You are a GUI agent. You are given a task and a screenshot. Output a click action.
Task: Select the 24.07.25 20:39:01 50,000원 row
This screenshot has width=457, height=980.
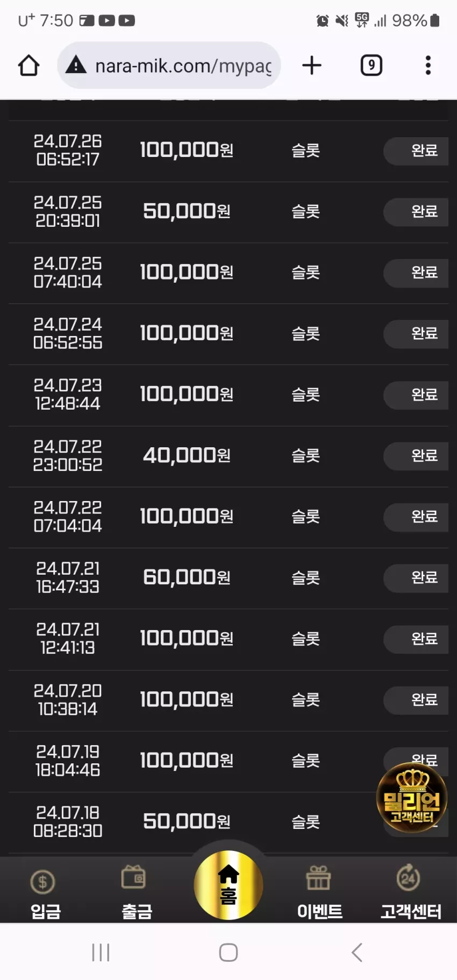(228, 212)
